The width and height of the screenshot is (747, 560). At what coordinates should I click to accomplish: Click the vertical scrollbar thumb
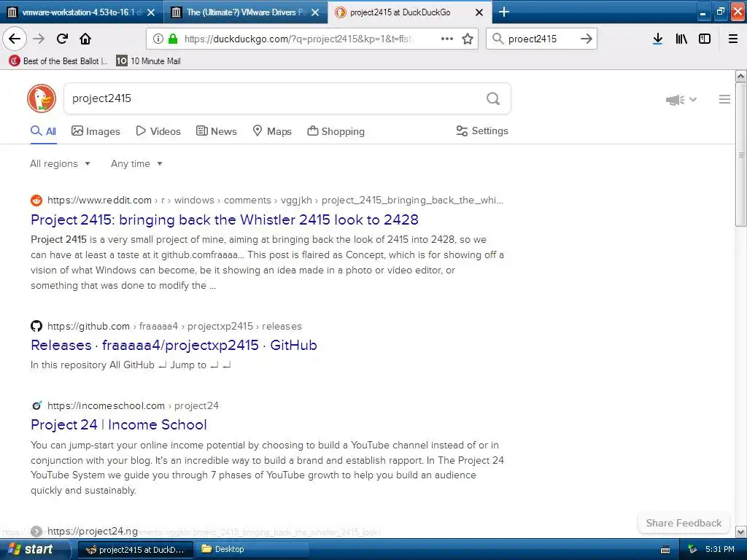(741, 155)
